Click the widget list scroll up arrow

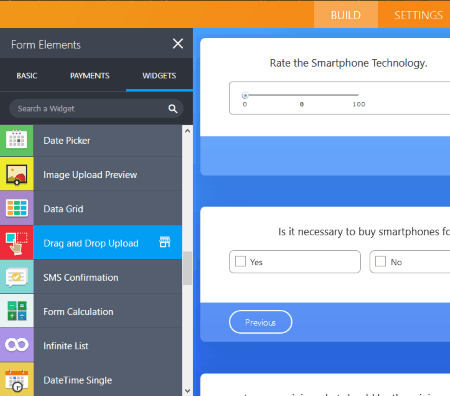point(187,131)
